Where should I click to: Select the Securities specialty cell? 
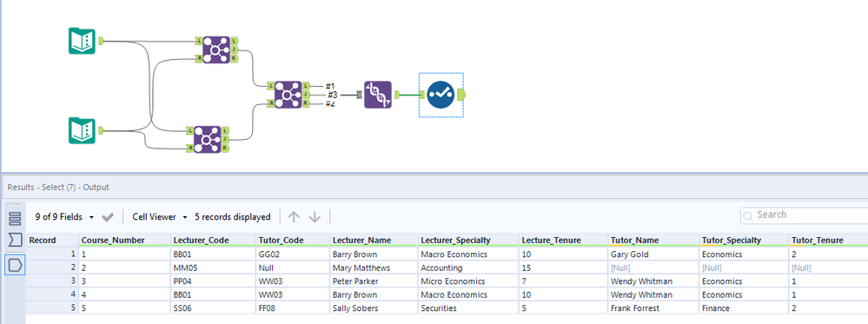[x=468, y=308]
